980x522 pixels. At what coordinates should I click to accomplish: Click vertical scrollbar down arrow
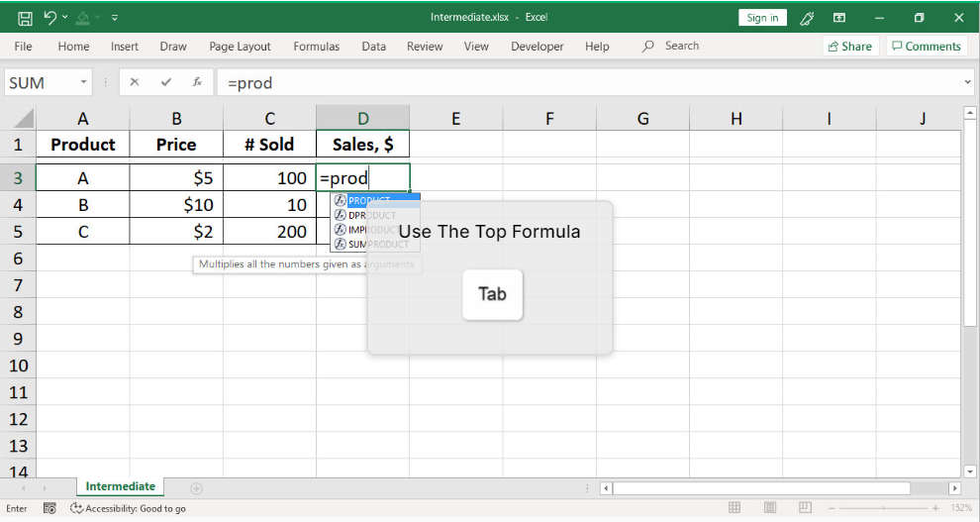coord(969,472)
